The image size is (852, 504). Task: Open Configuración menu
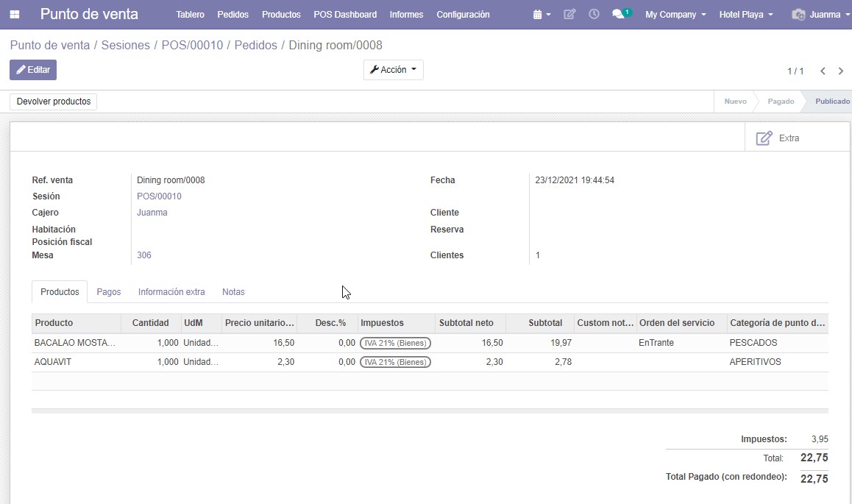[x=463, y=15]
